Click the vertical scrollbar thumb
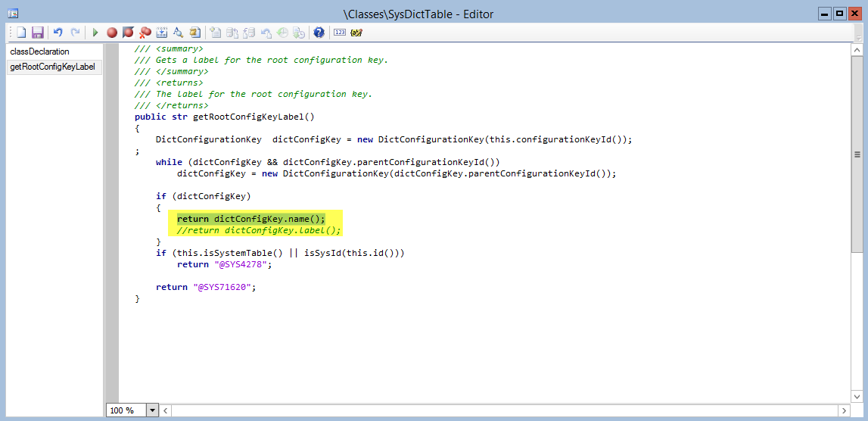The width and height of the screenshot is (868, 421). pyautogui.click(x=857, y=154)
